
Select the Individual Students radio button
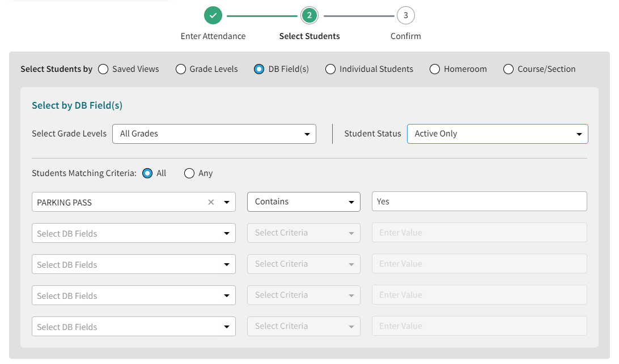pos(330,69)
